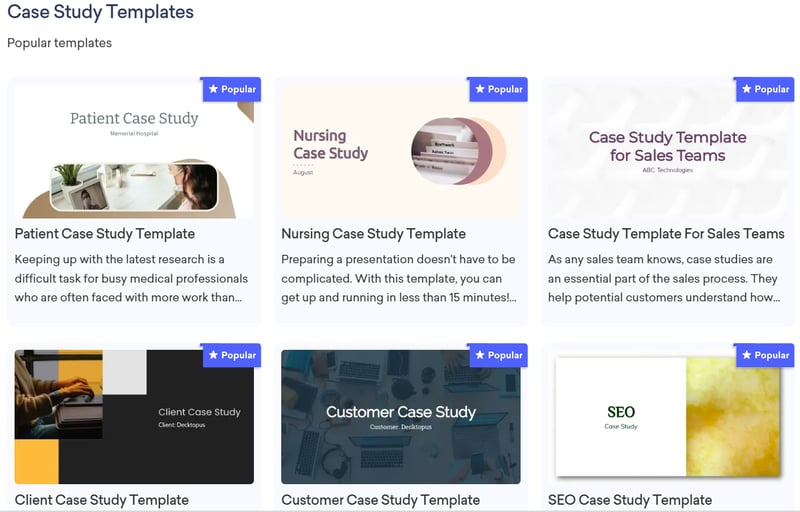Click Case Study Template For Sales Teams title
Image resolution: width=800 pixels, height=512 pixels.
666,234
